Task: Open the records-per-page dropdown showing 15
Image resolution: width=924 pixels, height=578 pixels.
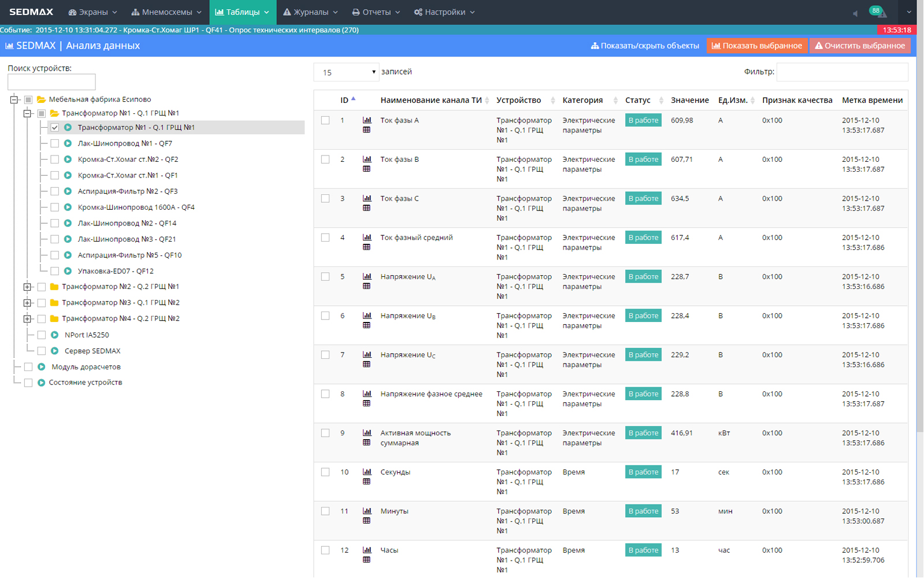Action: click(346, 72)
